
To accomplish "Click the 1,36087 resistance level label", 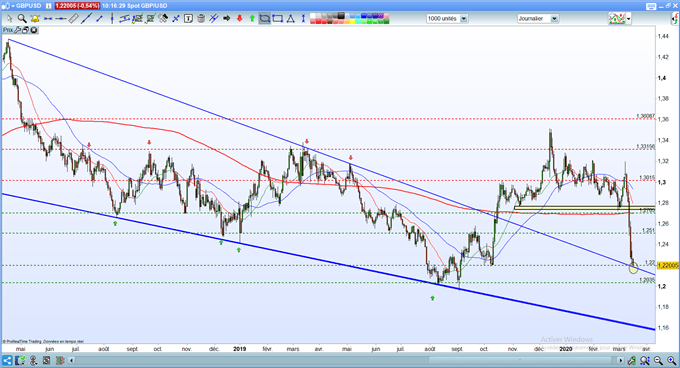I will (645, 116).
